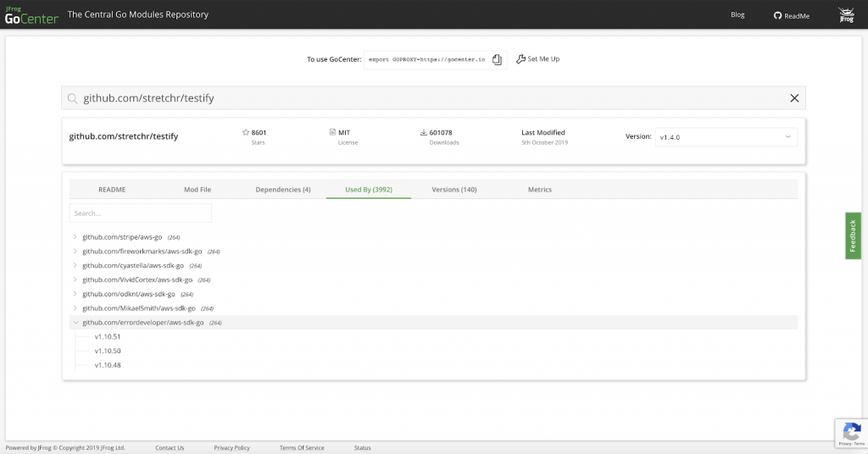Open the Privacy Policy footer link
The image size is (868, 454).
click(231, 447)
